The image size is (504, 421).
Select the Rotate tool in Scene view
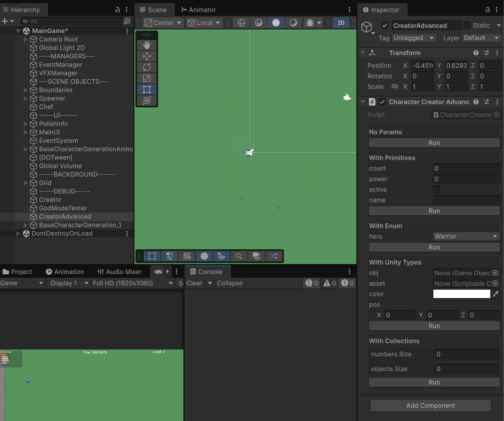click(x=147, y=67)
